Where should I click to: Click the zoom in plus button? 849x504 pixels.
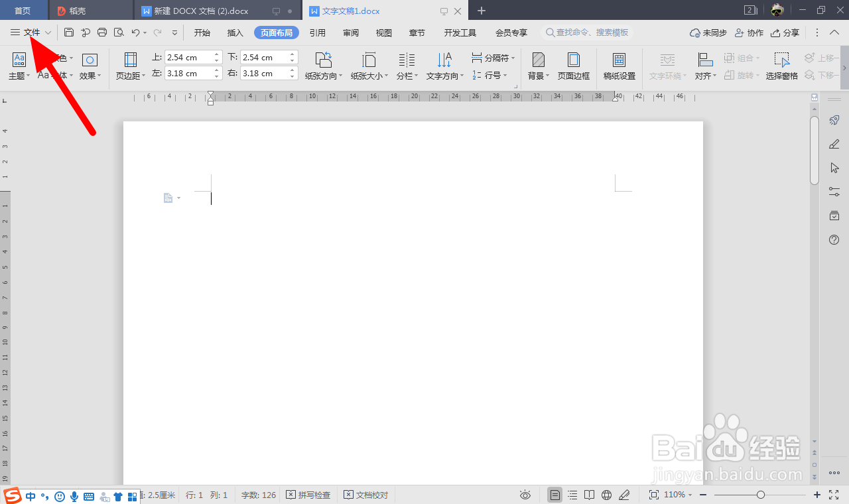pyautogui.click(x=817, y=495)
